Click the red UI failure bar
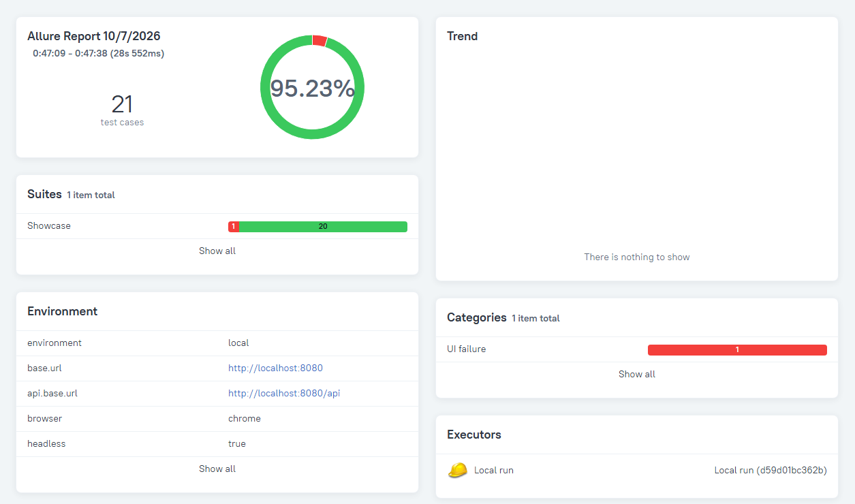Image resolution: width=855 pixels, height=504 pixels. [737, 350]
